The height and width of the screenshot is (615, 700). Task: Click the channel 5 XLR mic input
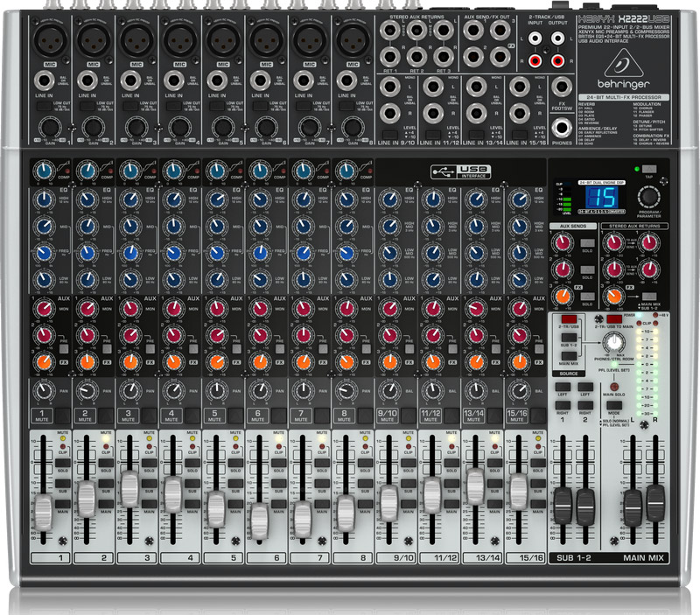(x=223, y=40)
